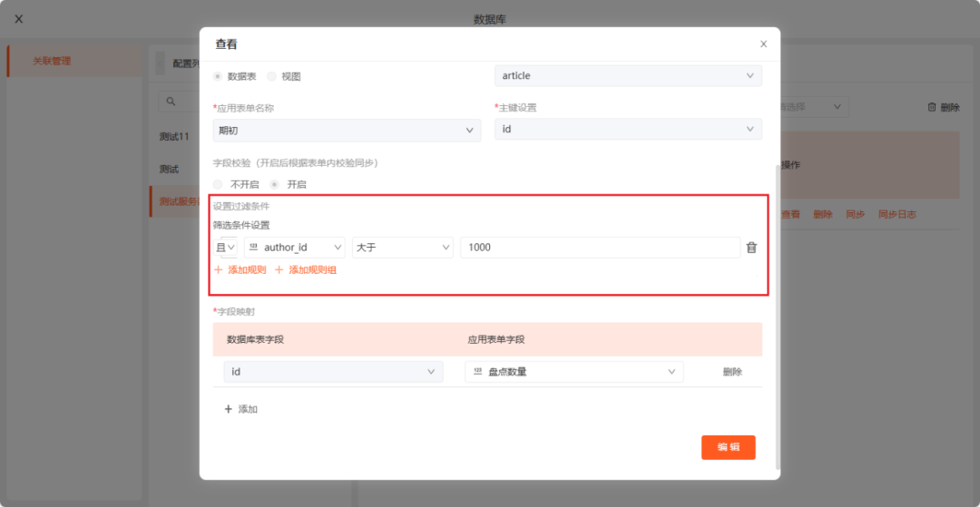This screenshot has height=507, width=980.
Task: Select the 视图 radio option
Action: point(271,76)
